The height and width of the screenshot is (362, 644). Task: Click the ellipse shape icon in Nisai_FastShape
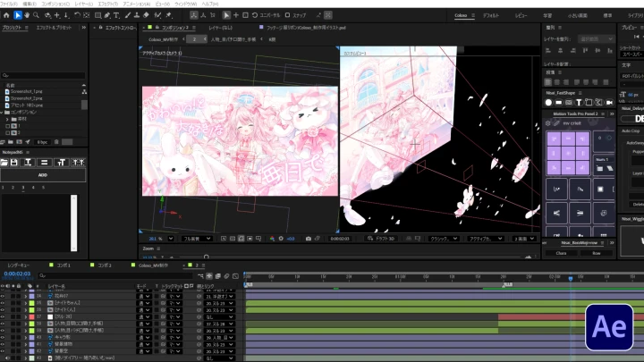pos(548,102)
